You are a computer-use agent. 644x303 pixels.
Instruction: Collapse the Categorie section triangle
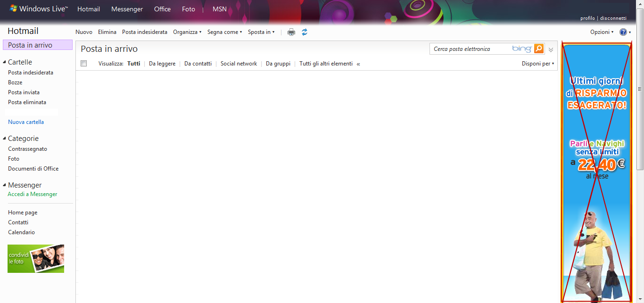point(4,139)
